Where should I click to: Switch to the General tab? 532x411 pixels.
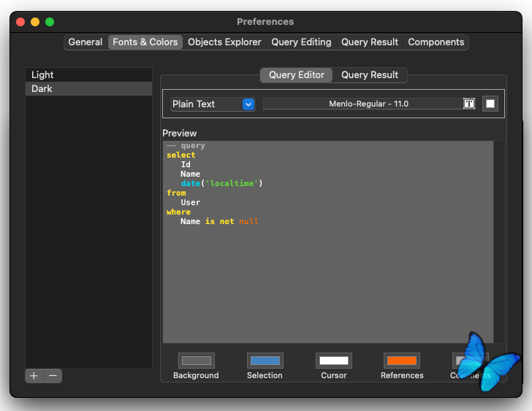85,42
